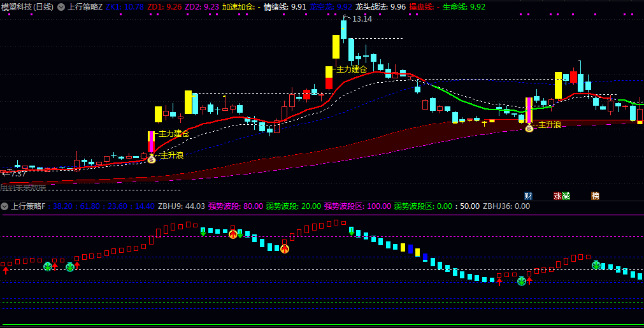The image size is (644, 328).
Task: Click the 7.37 low price marker
Action: point(18,174)
